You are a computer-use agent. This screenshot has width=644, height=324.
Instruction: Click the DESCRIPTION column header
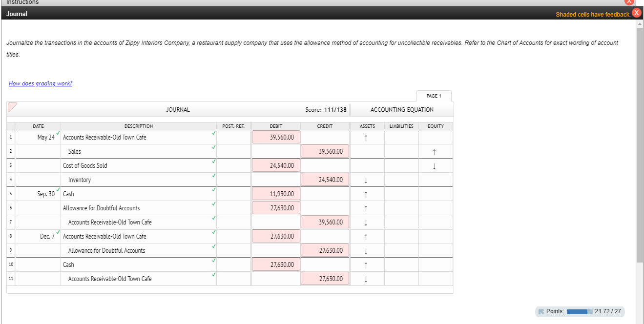pos(139,126)
